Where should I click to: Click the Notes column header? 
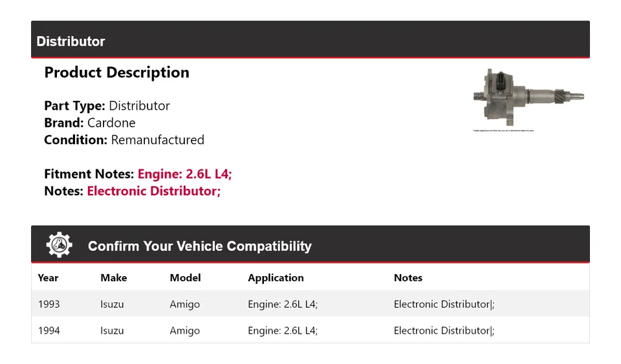click(x=408, y=278)
